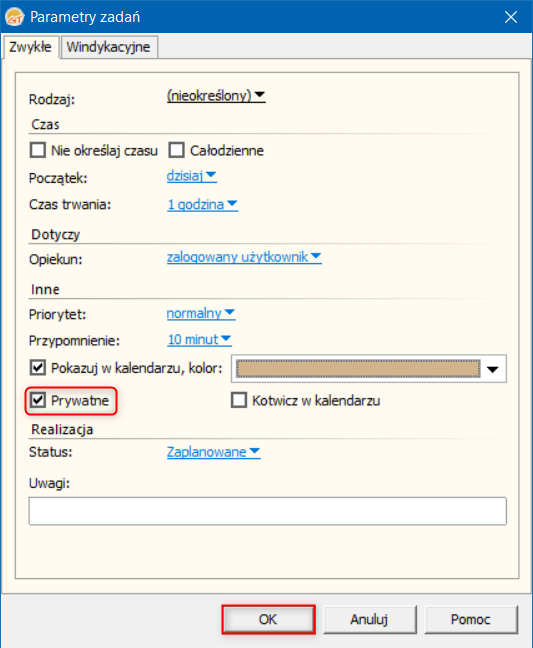Click into the Uwagi text field

coord(267,511)
